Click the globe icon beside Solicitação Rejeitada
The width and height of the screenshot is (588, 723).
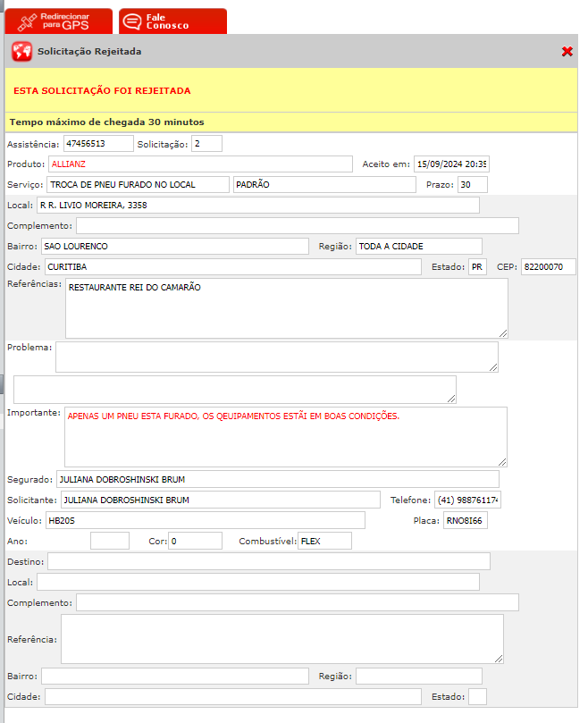pos(21,51)
